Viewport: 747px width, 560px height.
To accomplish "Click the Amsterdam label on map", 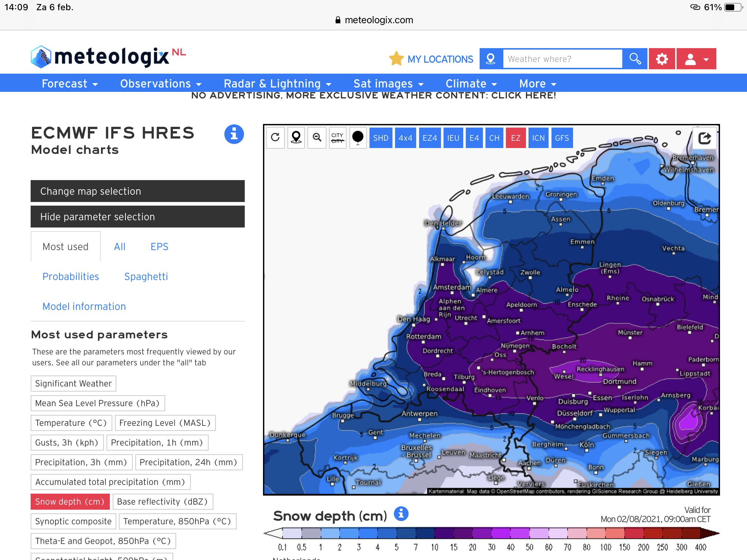I will pyautogui.click(x=452, y=287).
